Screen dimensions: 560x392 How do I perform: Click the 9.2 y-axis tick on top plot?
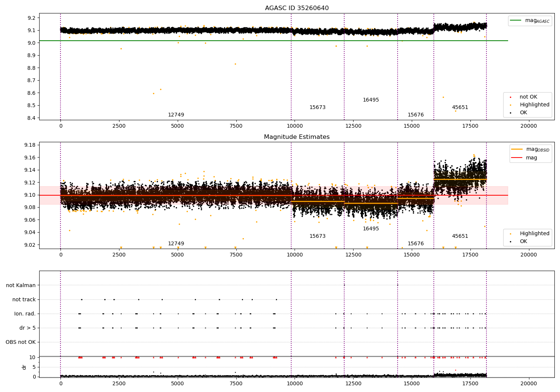click(x=32, y=18)
